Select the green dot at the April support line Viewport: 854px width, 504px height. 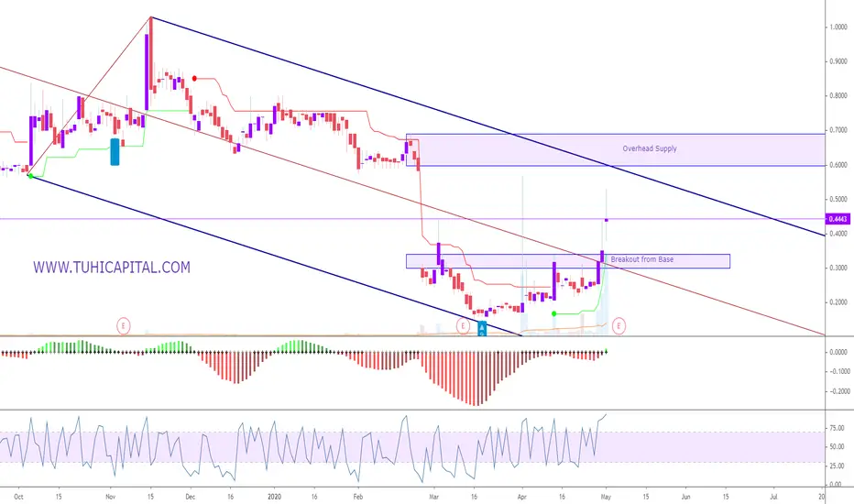[553, 313]
